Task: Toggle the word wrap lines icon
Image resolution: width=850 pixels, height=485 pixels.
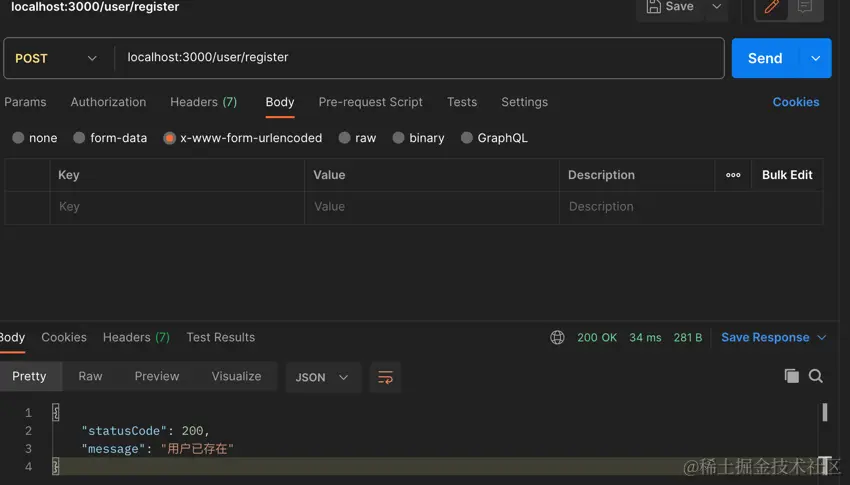Action: (x=385, y=377)
